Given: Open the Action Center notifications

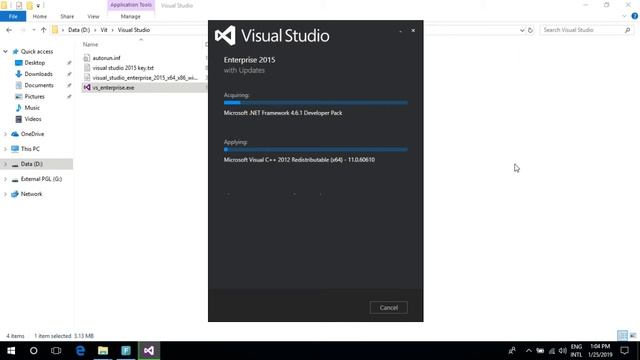Looking at the screenshot, I should 624,351.
